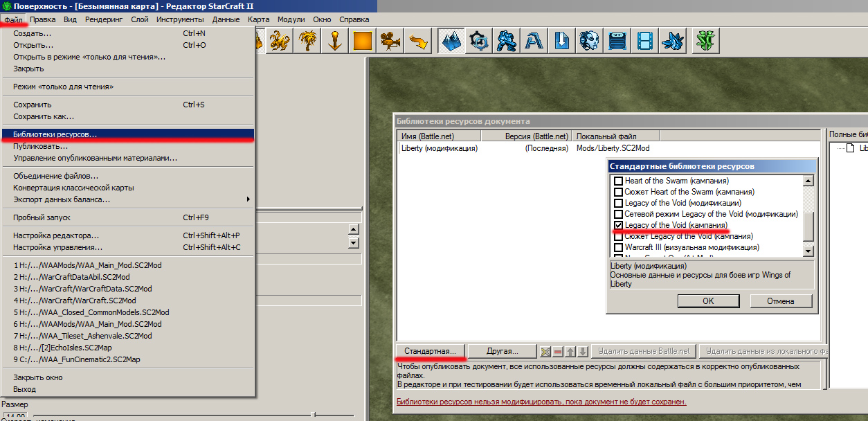Open the Правка menu

point(43,19)
